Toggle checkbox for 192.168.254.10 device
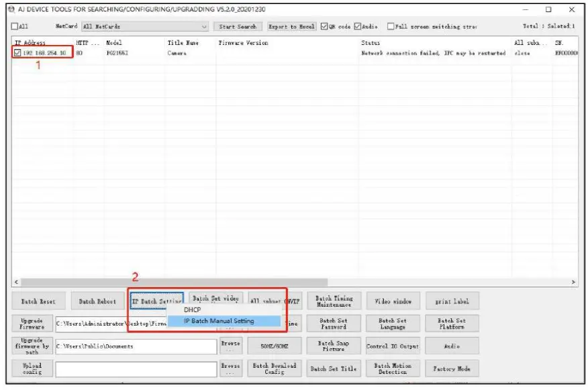The image size is (588, 390). tap(17, 53)
